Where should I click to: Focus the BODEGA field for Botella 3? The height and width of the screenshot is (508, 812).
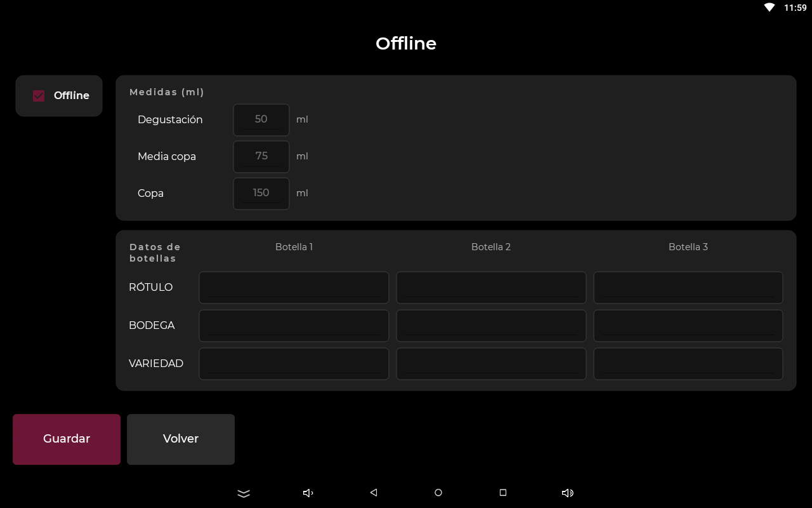point(688,326)
